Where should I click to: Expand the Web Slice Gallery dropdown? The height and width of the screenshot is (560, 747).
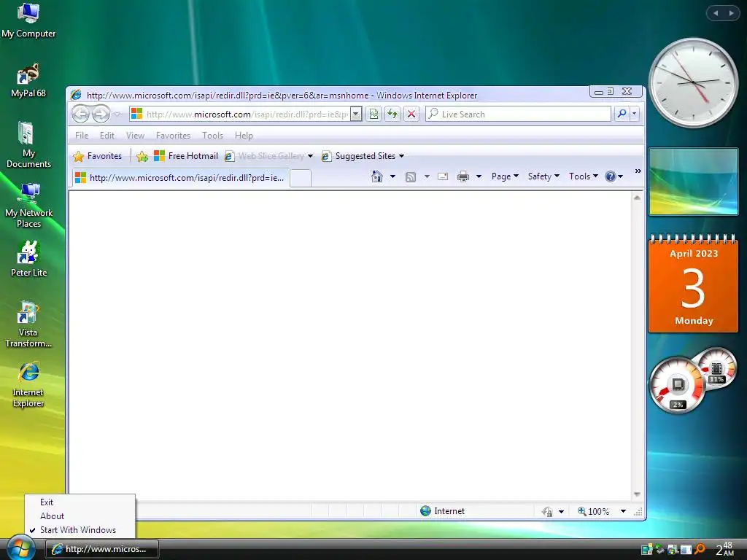310,156
